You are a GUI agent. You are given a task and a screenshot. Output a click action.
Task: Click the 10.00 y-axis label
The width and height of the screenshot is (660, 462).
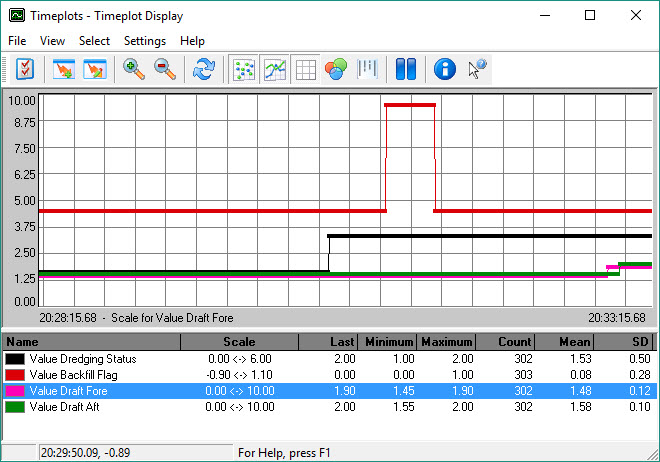[x=22, y=101]
